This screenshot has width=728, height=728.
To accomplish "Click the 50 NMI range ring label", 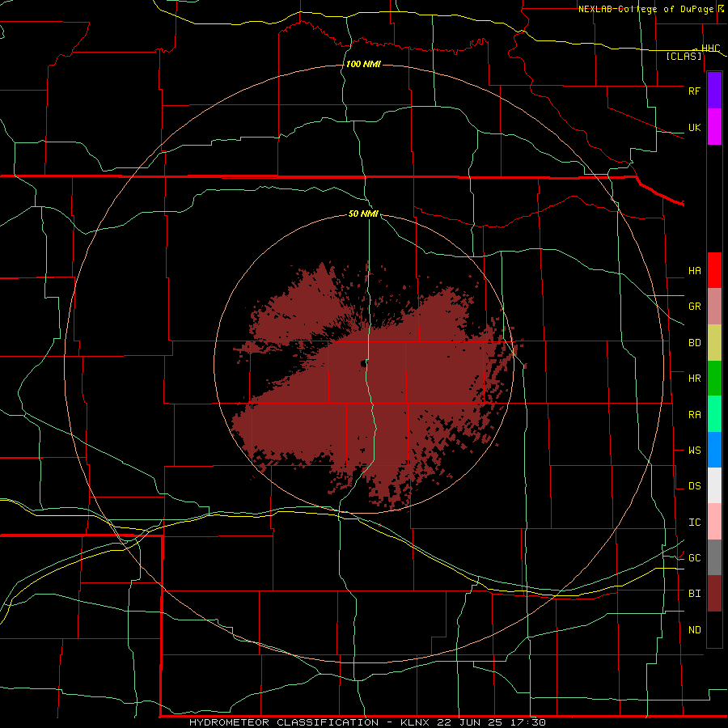I will coord(363,214).
